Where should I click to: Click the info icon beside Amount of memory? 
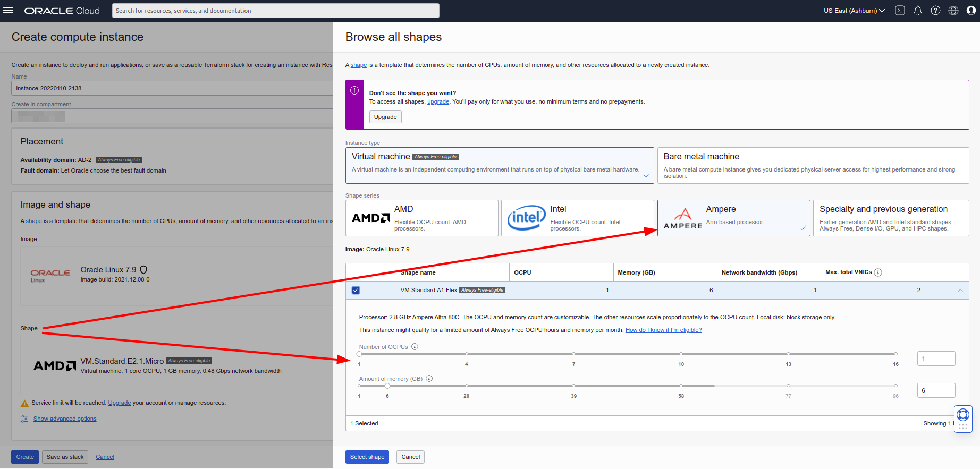pos(429,379)
